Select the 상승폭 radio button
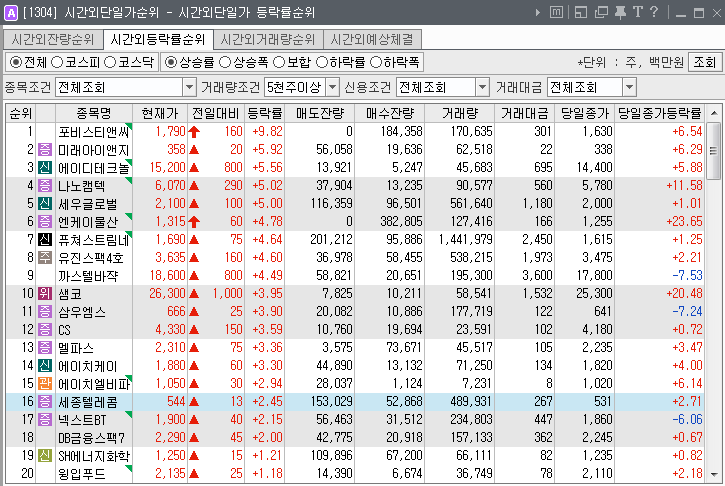This screenshot has height=486, width=725. [225, 62]
